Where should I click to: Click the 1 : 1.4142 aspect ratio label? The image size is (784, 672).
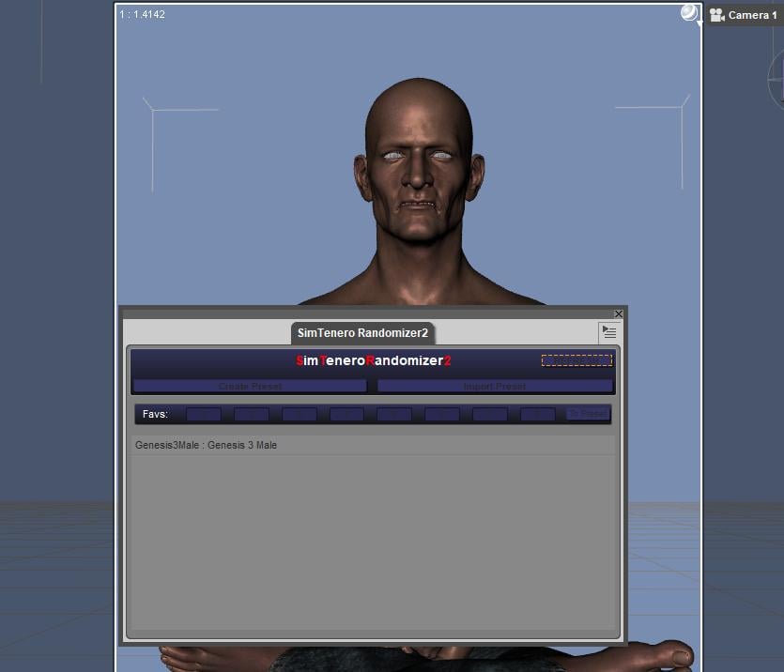tap(142, 14)
